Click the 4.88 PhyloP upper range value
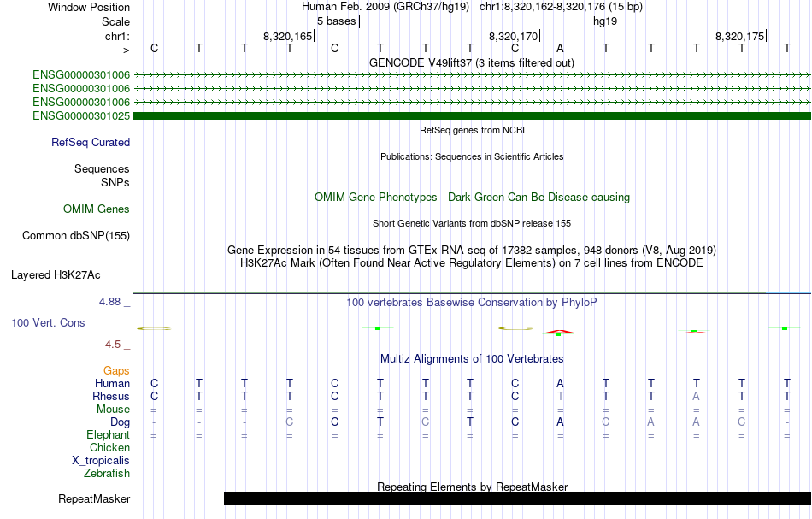Viewport: 812px width, 519px height. pos(110,302)
